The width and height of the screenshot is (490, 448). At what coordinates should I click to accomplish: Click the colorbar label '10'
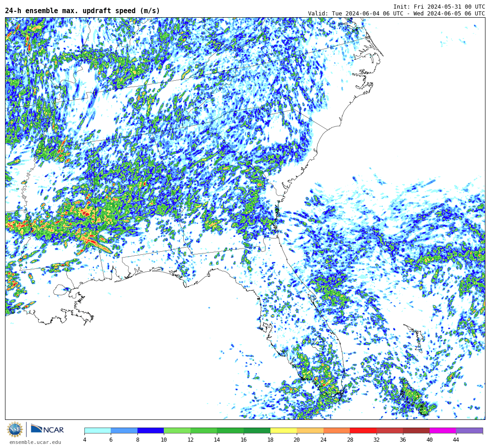point(164,439)
